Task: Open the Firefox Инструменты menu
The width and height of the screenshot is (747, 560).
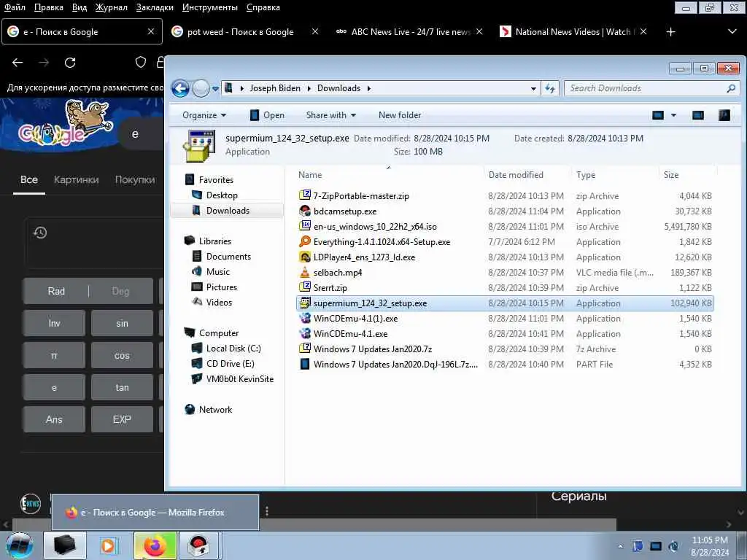Action: [x=209, y=7]
